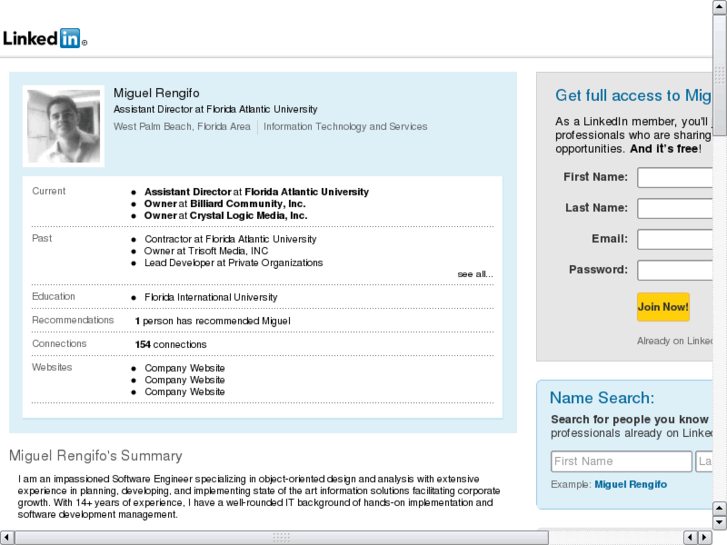Open the 'Already on LinkedIn' link
This screenshot has height=545, width=727.
pos(675,341)
